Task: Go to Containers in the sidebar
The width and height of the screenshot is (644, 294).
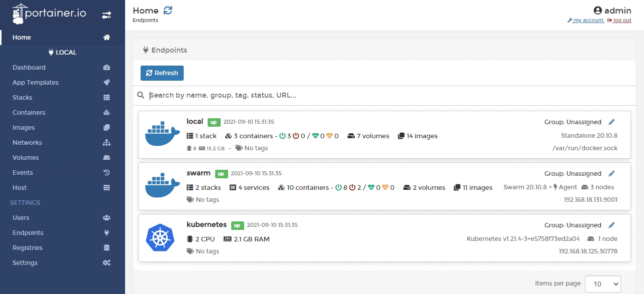Action: point(29,113)
